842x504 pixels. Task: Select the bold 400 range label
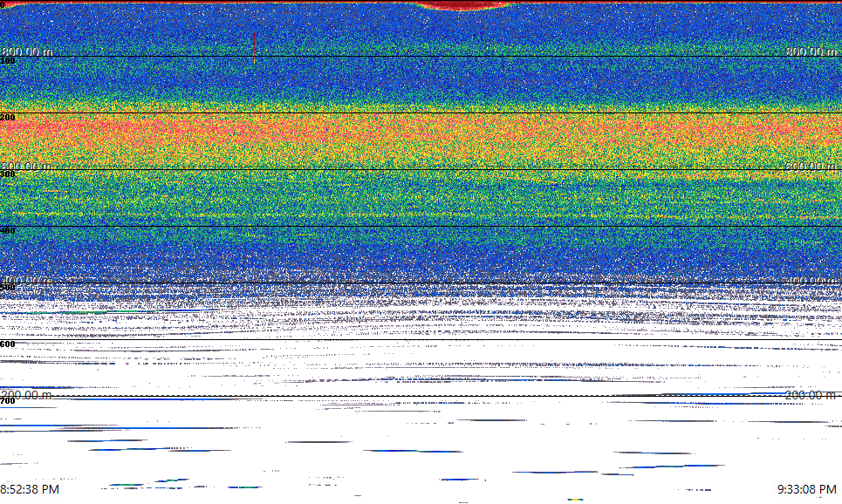tap(8, 231)
